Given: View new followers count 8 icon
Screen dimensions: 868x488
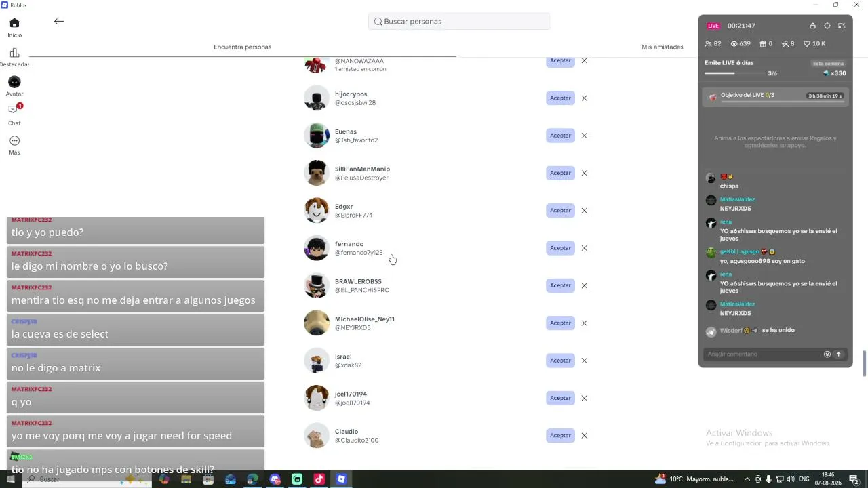Looking at the screenshot, I should point(785,43).
